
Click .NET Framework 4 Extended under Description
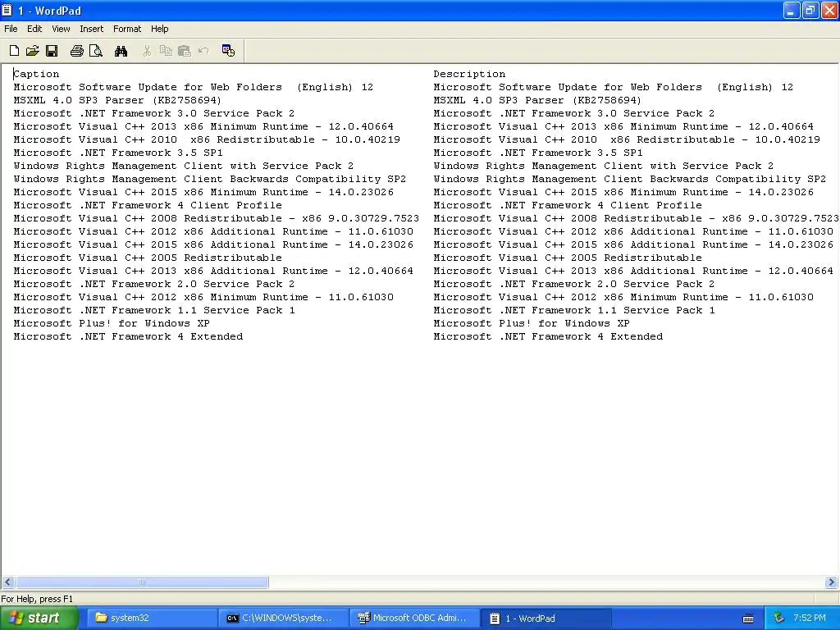(x=548, y=336)
